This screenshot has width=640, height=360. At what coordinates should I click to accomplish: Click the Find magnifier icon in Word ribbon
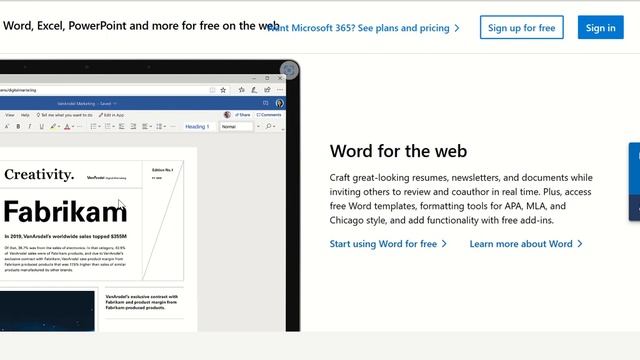click(269, 126)
